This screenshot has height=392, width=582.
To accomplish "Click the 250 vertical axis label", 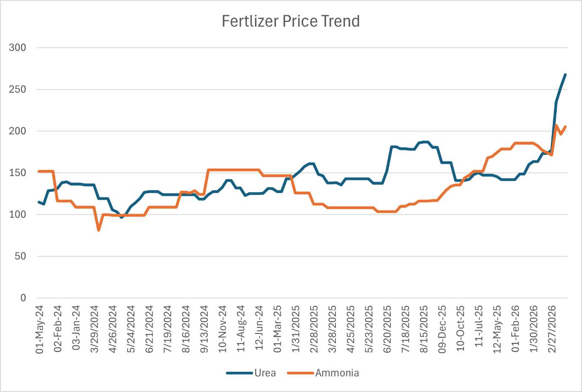I will click(x=17, y=89).
